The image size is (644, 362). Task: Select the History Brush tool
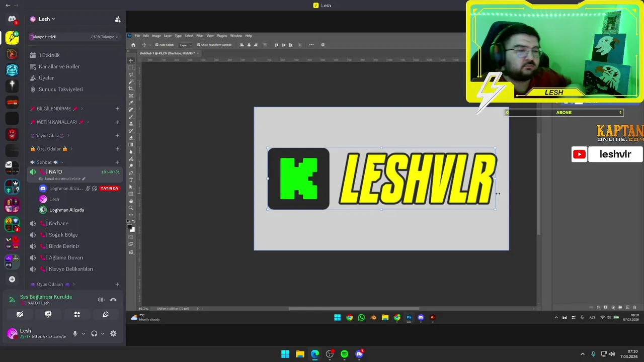point(131,131)
